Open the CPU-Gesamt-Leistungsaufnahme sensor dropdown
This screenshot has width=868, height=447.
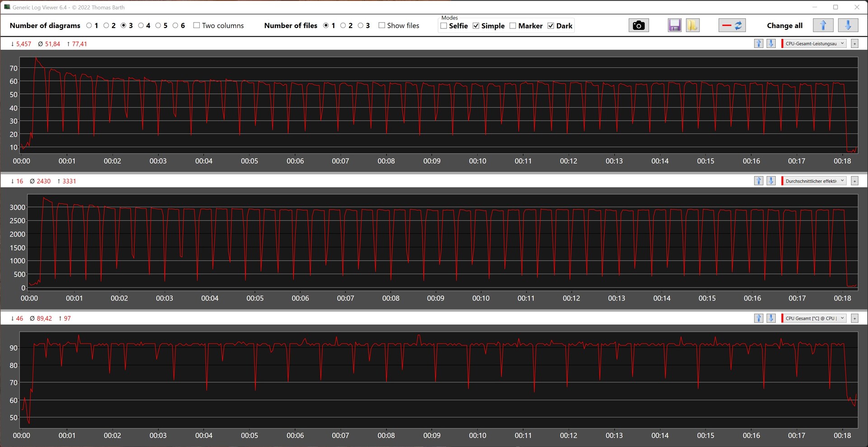pyautogui.click(x=815, y=43)
